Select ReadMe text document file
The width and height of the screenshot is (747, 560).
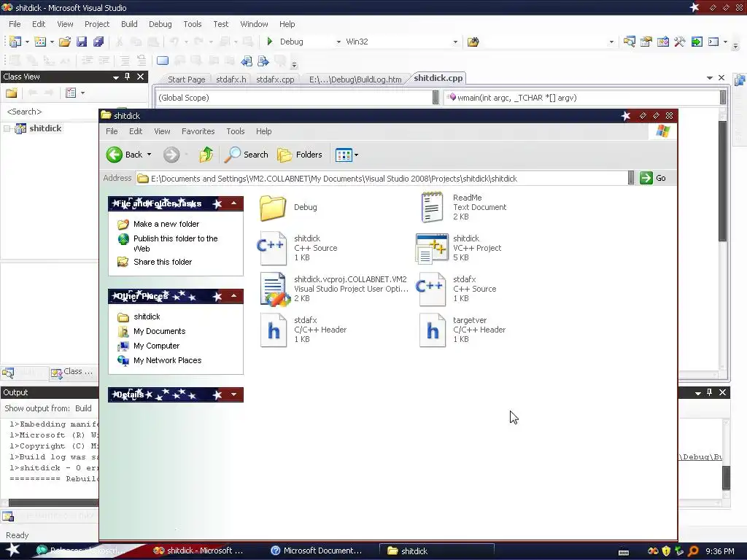click(463, 207)
